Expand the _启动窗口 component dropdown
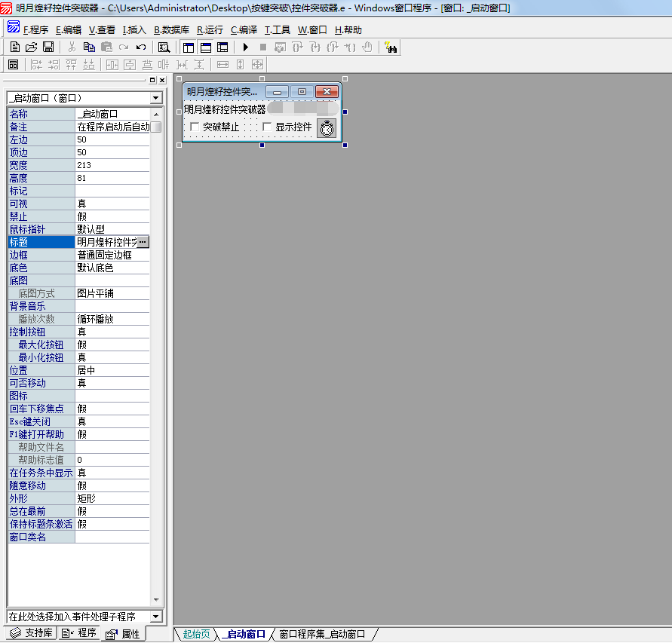This screenshot has width=672, height=643. point(155,98)
